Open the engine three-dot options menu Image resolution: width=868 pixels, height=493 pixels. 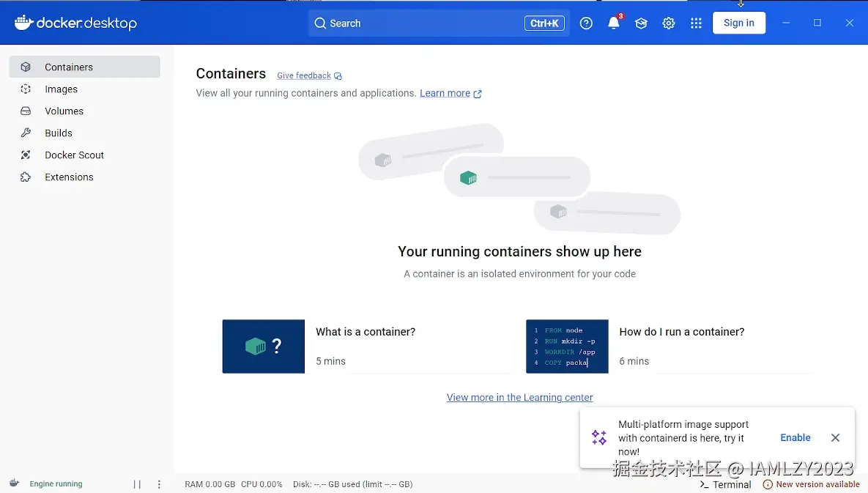click(159, 484)
